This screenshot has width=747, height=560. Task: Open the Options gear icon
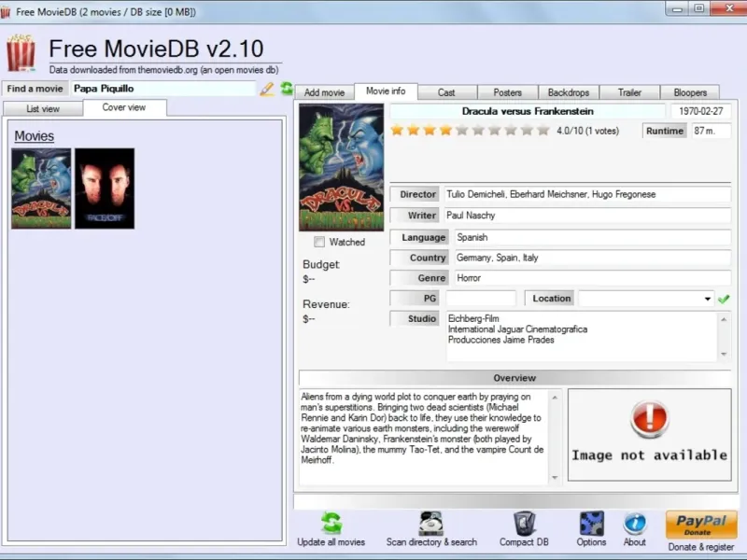(x=592, y=523)
